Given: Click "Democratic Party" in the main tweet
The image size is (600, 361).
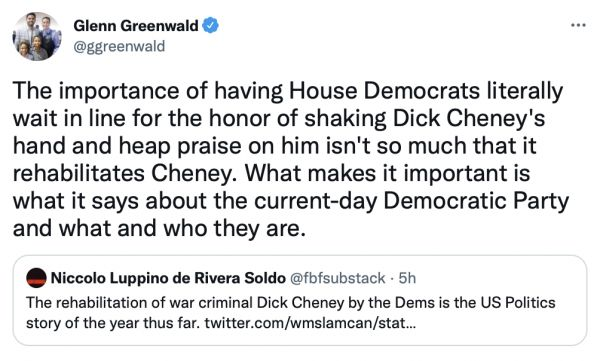Looking at the screenshot, I should 476,201.
